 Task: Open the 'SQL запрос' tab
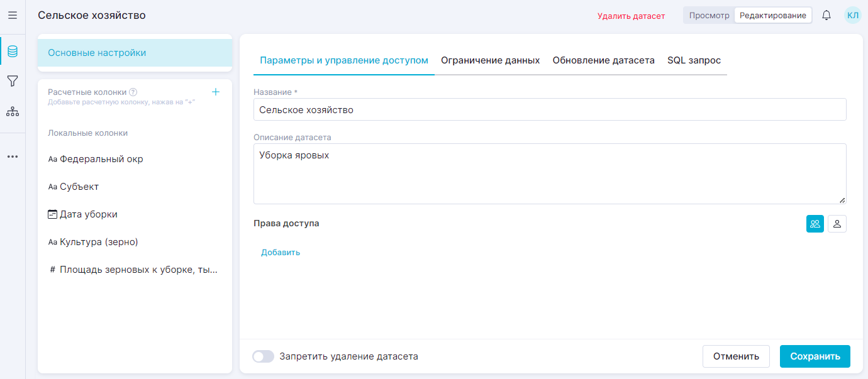[x=694, y=60]
